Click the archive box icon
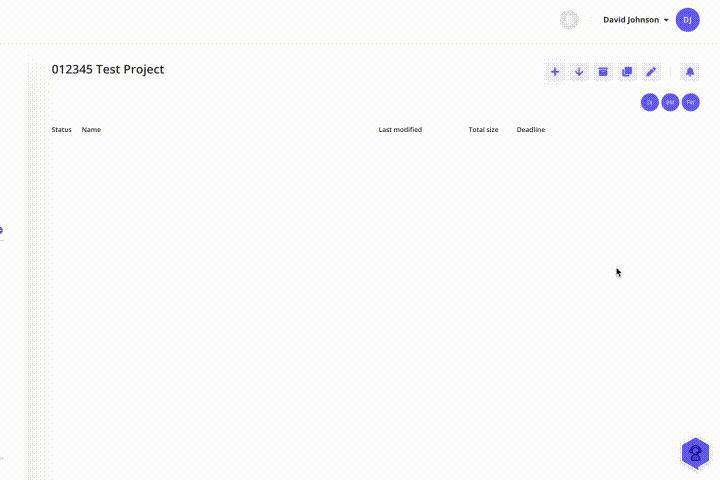This screenshot has width=720, height=480. click(603, 72)
